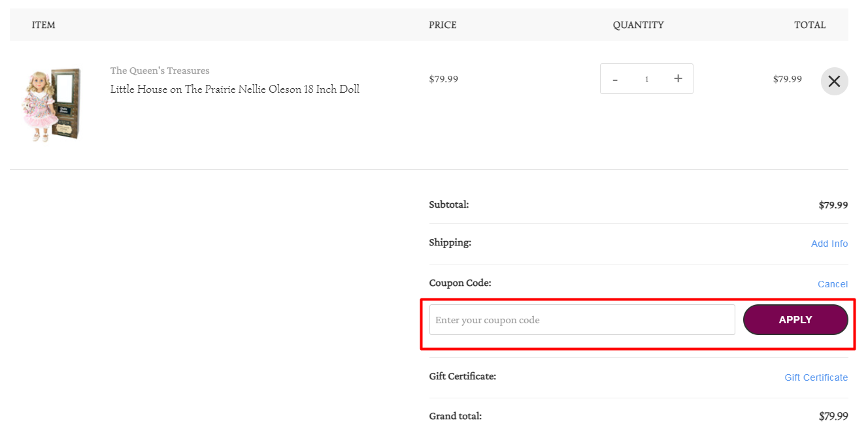868x431 pixels.
Task: Apply the coupon code
Action: coord(795,320)
